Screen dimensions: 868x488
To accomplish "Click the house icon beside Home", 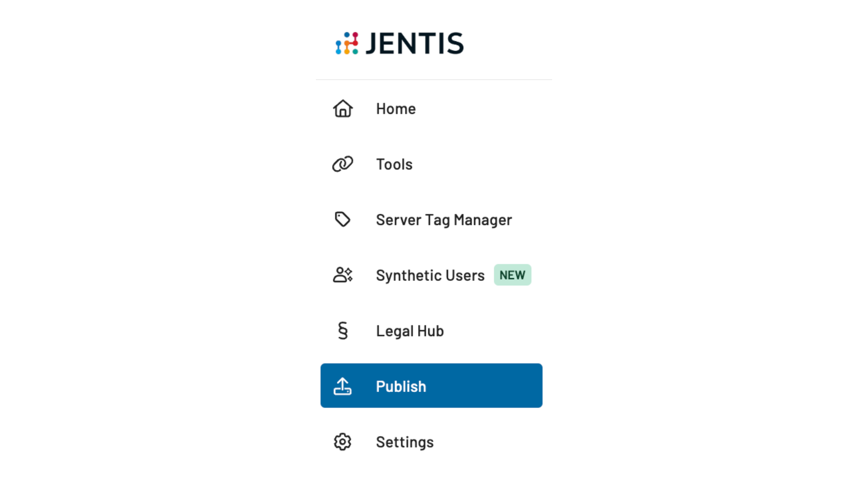I will pyautogui.click(x=342, y=109).
